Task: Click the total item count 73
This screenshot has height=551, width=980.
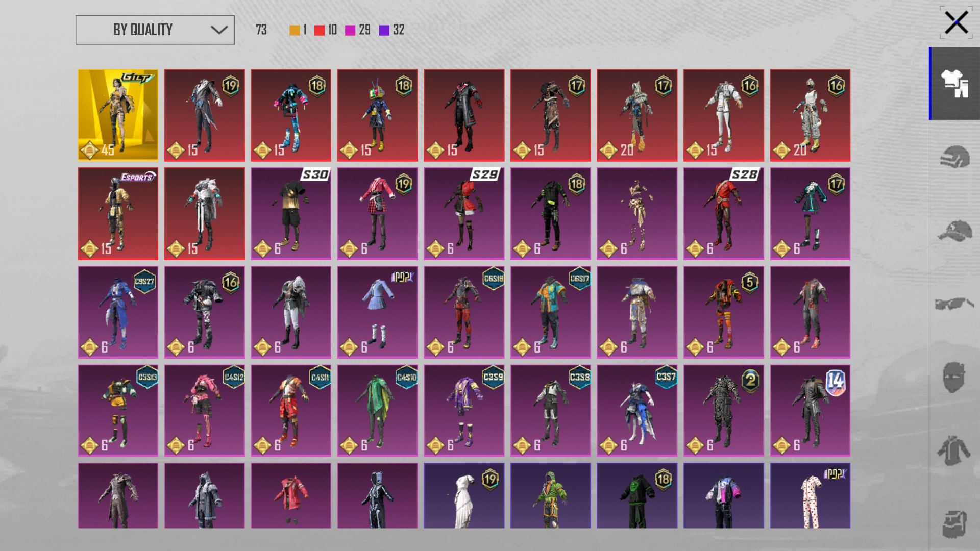Action: [x=261, y=30]
